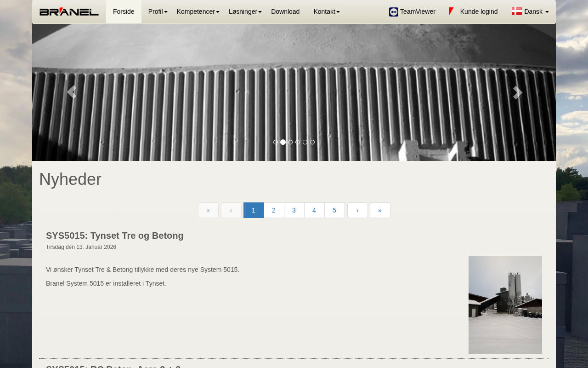Screen dimensions: 588x368
Task: Go to next news page arrow
Action: pos(357,210)
